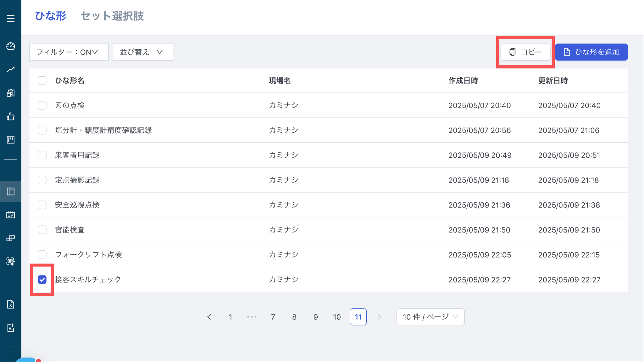Click the dashboard gauge sidebar icon
Image resolution: width=644 pixels, height=362 pixels.
(11, 46)
